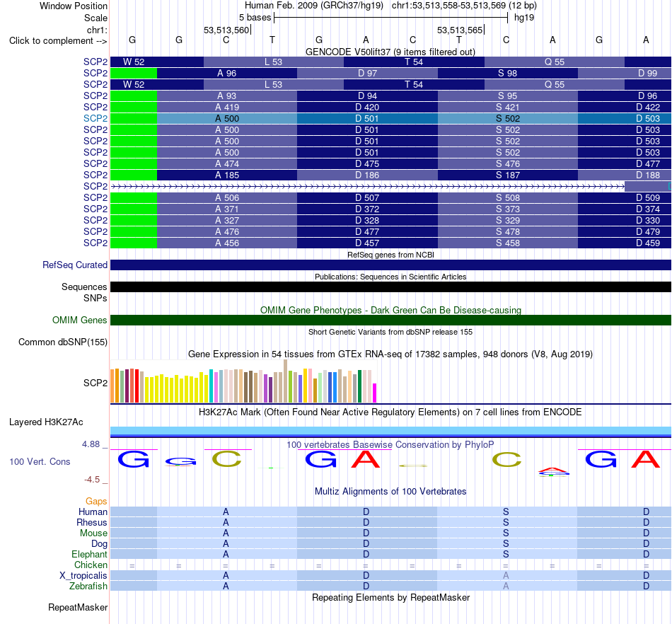Click the black Publications Sequences bar
This screenshot has width=672, height=624.
click(x=390, y=287)
